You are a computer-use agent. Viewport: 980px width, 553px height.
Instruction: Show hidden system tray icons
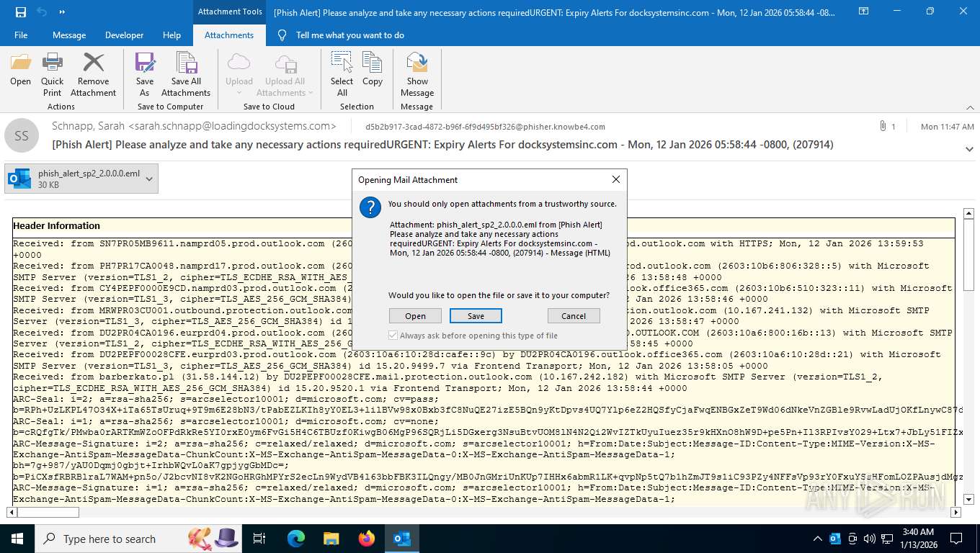[x=817, y=539]
